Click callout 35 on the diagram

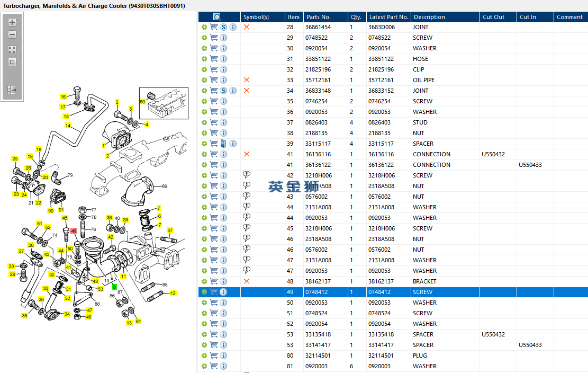(24, 316)
